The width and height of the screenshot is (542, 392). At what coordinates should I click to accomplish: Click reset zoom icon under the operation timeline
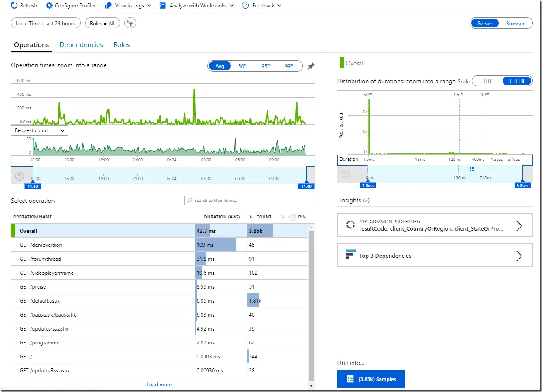20,176
